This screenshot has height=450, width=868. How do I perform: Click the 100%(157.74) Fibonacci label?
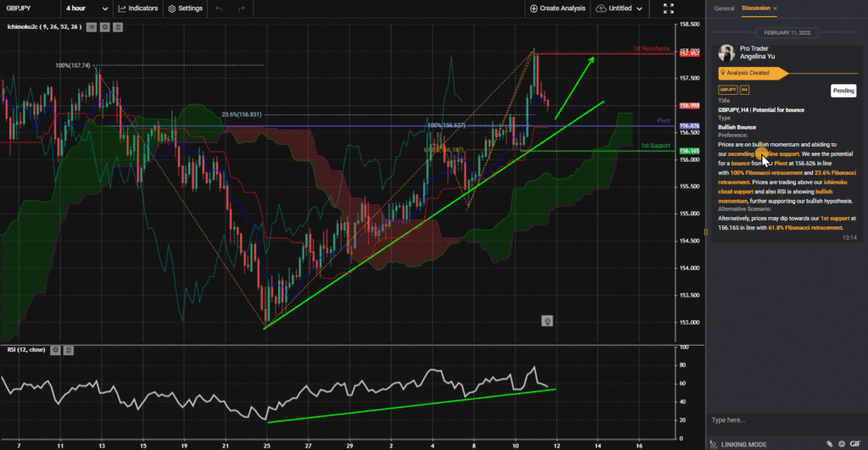[x=73, y=65]
